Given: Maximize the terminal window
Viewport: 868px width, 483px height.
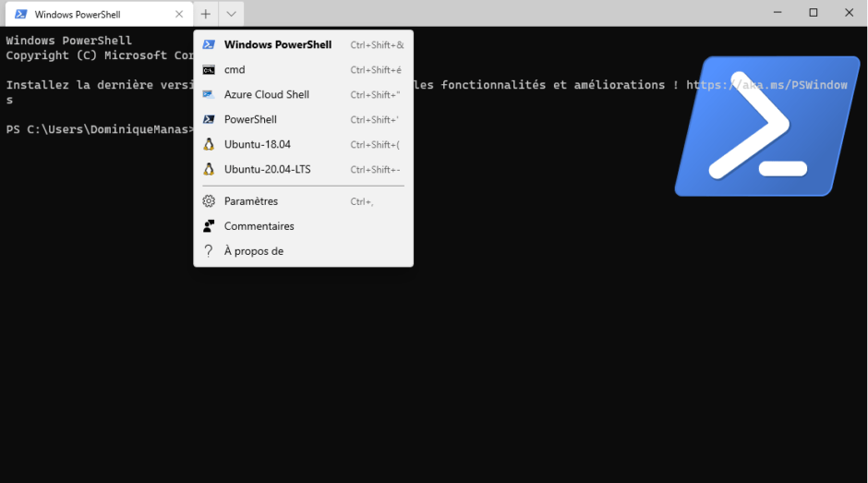Looking at the screenshot, I should pos(813,13).
